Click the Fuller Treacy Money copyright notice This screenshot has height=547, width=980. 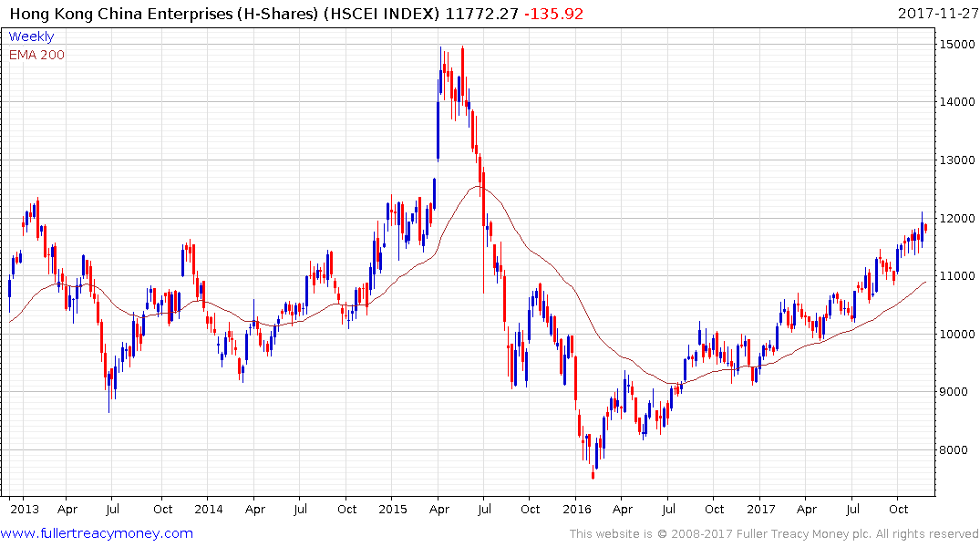(x=774, y=533)
